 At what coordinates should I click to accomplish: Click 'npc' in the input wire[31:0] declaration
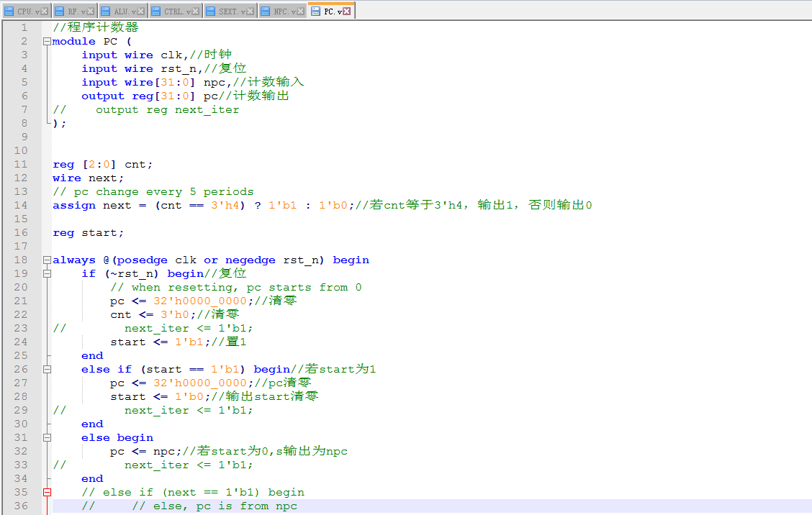215,82
